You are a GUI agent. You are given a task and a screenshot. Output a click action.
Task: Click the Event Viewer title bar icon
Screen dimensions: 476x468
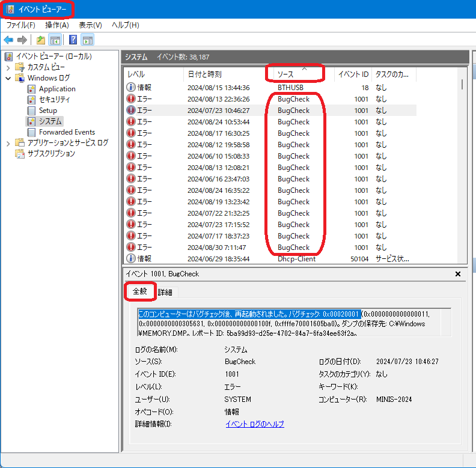tap(10, 9)
